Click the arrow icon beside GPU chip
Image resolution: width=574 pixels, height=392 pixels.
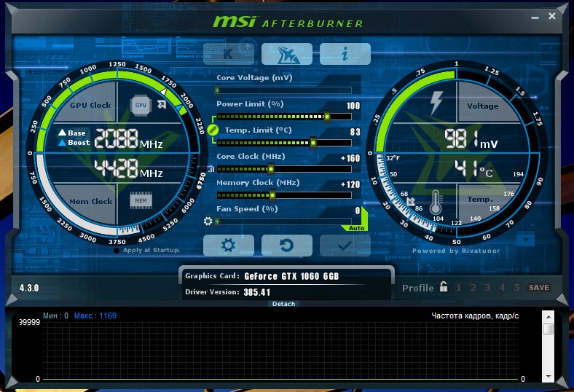(162, 104)
